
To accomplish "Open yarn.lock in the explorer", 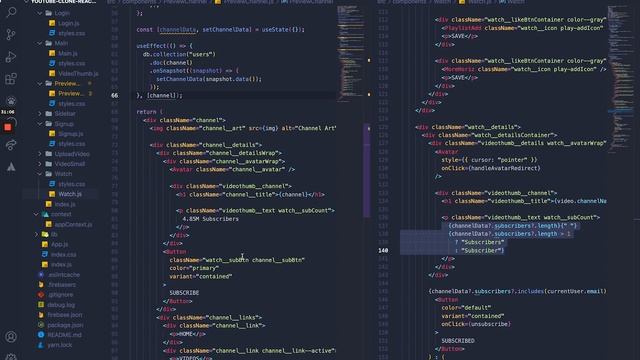I will coord(60,345).
